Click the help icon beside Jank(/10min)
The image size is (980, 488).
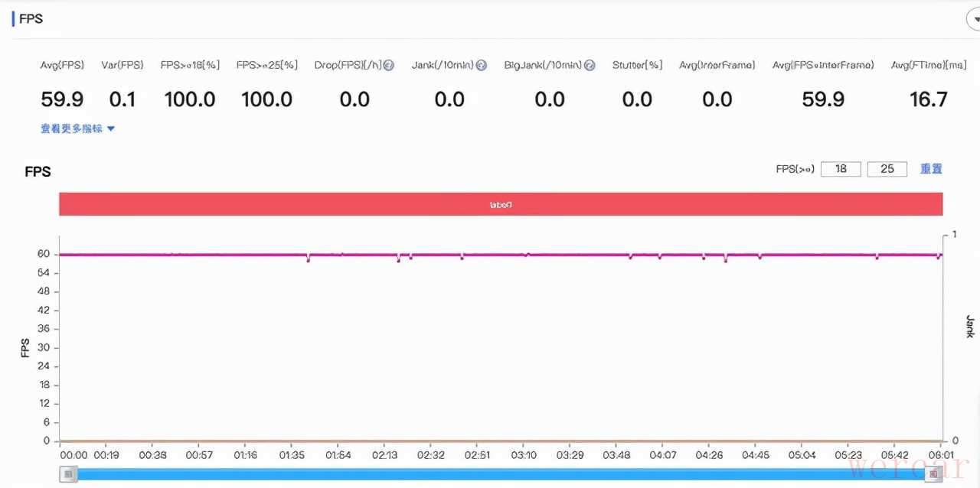click(x=481, y=66)
